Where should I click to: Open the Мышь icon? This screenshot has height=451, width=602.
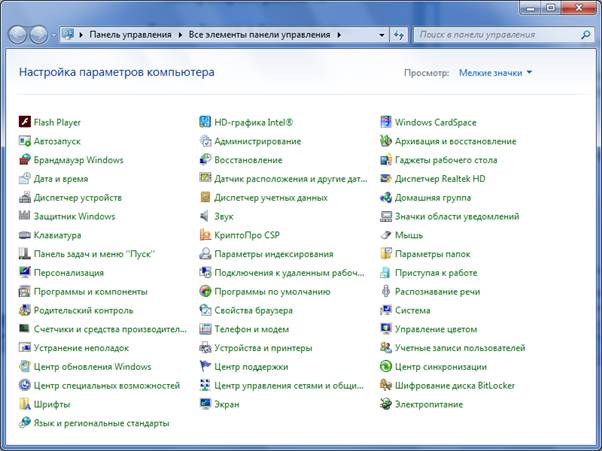point(386,235)
